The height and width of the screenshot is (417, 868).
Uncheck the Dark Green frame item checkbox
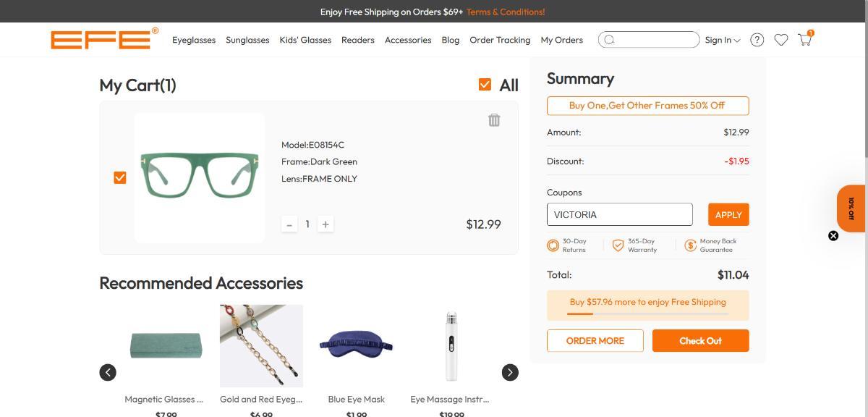(120, 177)
